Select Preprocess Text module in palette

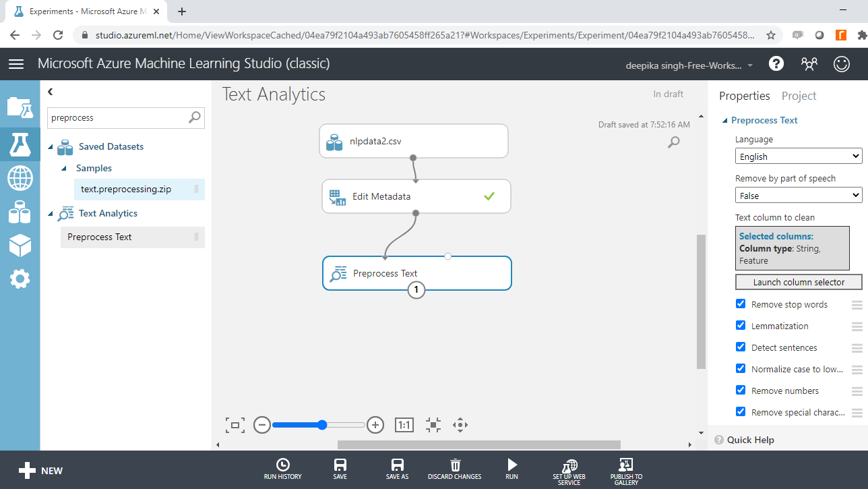[x=133, y=237]
